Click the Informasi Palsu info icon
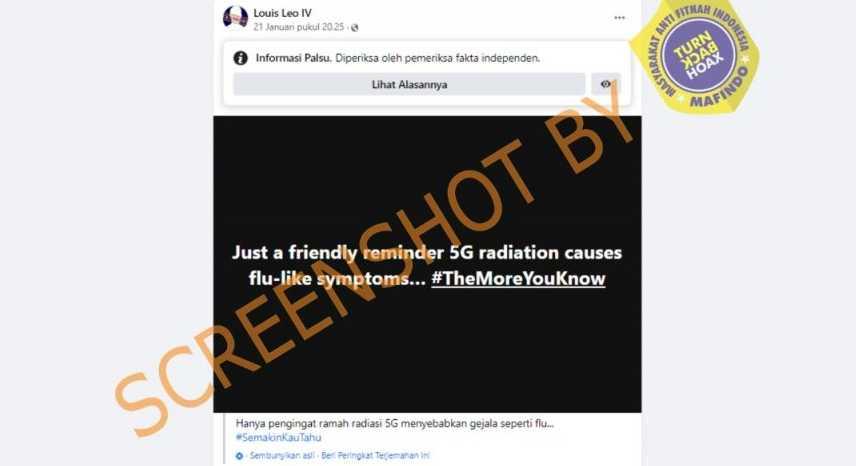 (x=240, y=58)
